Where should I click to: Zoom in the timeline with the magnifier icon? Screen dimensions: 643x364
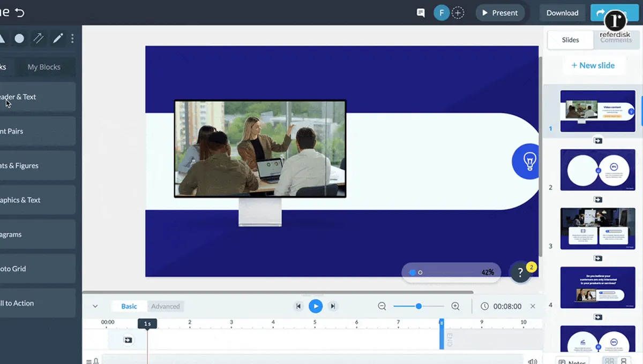(455, 306)
